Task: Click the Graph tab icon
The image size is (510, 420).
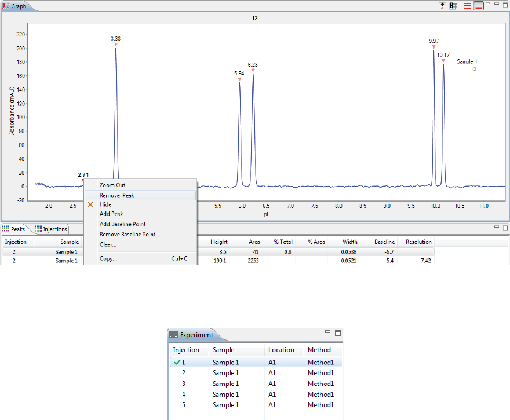Action: pos(6,6)
